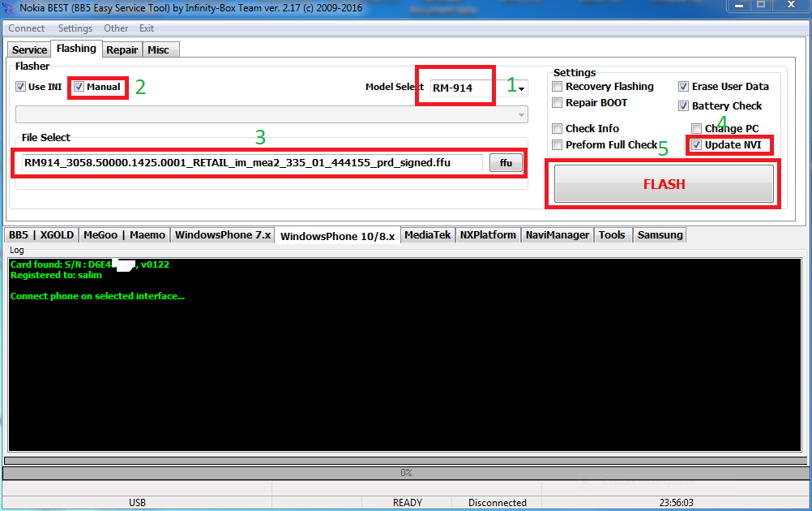Disable Erase User Data checkbox
Screen dimensions: 812x511
(684, 87)
